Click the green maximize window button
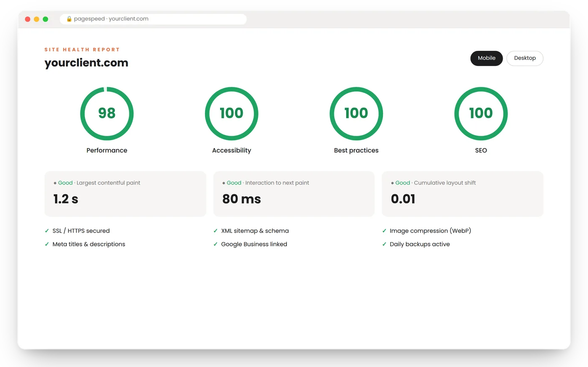The width and height of the screenshot is (588, 367). click(45, 19)
